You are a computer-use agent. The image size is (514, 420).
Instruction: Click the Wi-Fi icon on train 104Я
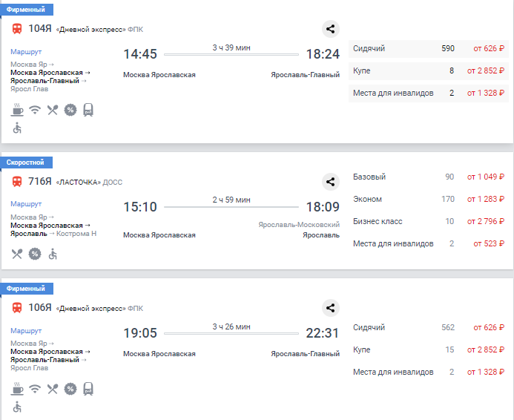coord(35,111)
